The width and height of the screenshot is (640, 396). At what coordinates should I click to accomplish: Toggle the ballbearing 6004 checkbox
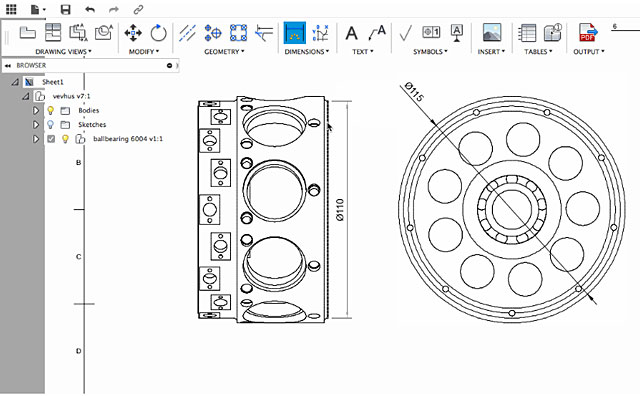pyautogui.click(x=51, y=139)
